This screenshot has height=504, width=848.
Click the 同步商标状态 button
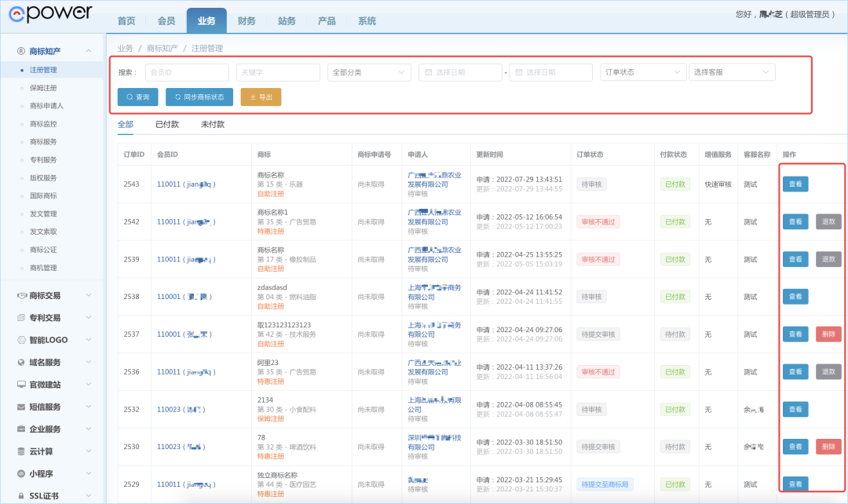199,97
